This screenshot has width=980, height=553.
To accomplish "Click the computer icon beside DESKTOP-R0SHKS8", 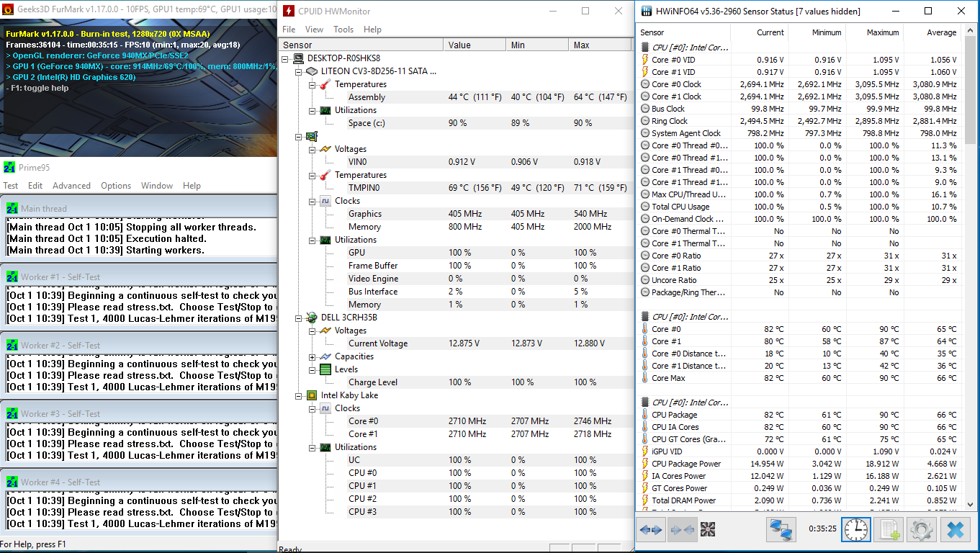I will tap(298, 58).
